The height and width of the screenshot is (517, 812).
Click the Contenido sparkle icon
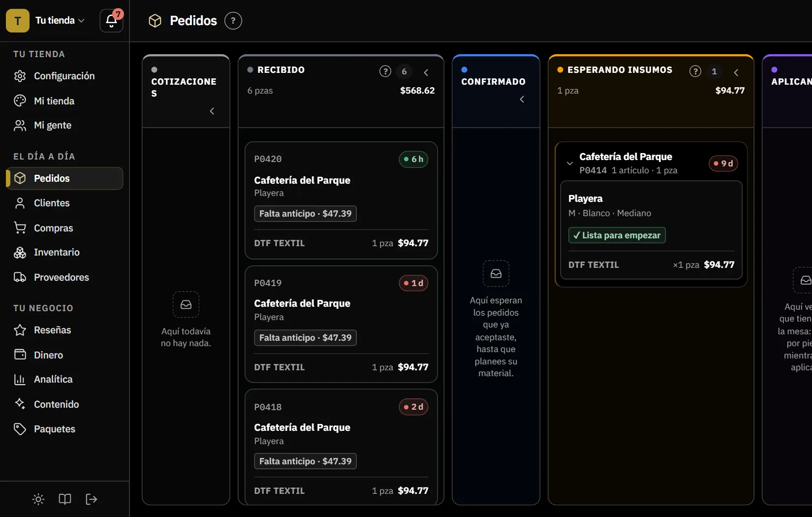tap(20, 404)
